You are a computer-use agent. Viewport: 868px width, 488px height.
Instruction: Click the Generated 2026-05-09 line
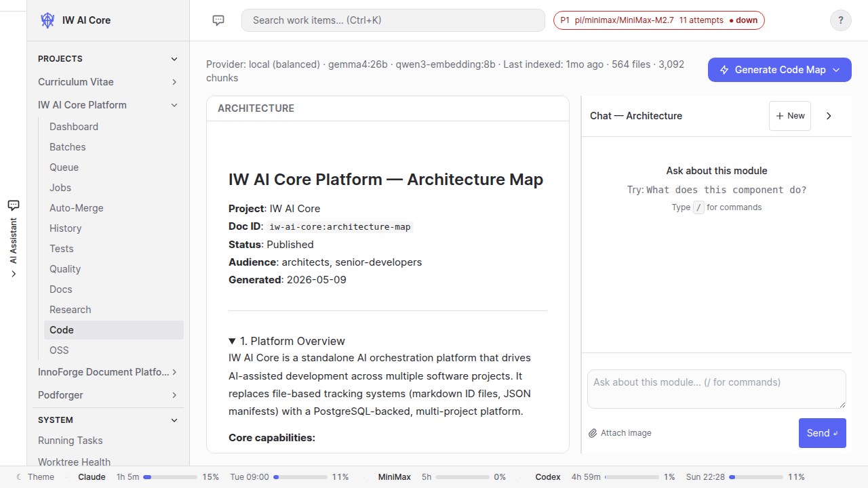(288, 280)
